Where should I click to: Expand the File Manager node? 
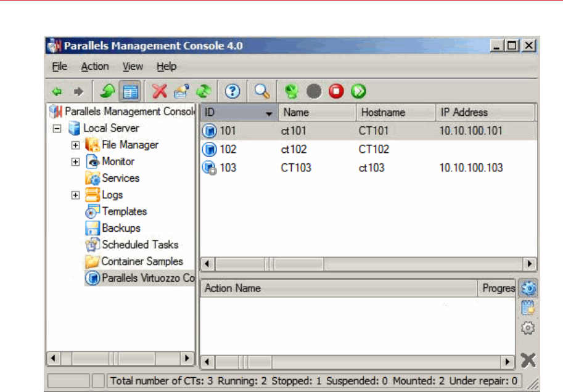(x=75, y=145)
